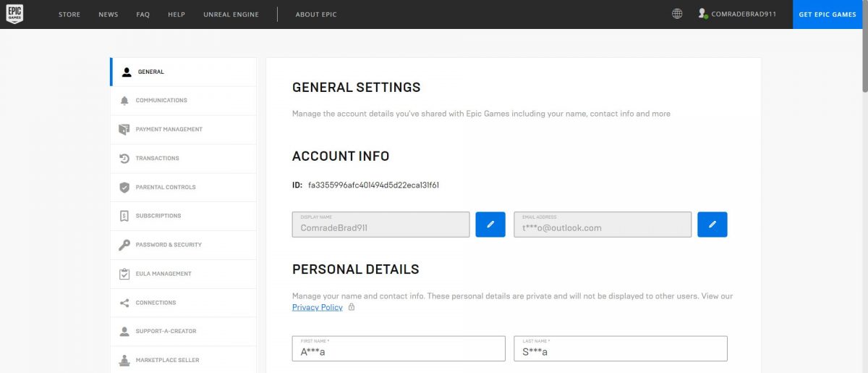Viewport: 868px width, 373px height.
Task: Open the HELP menu item
Action: click(x=176, y=14)
